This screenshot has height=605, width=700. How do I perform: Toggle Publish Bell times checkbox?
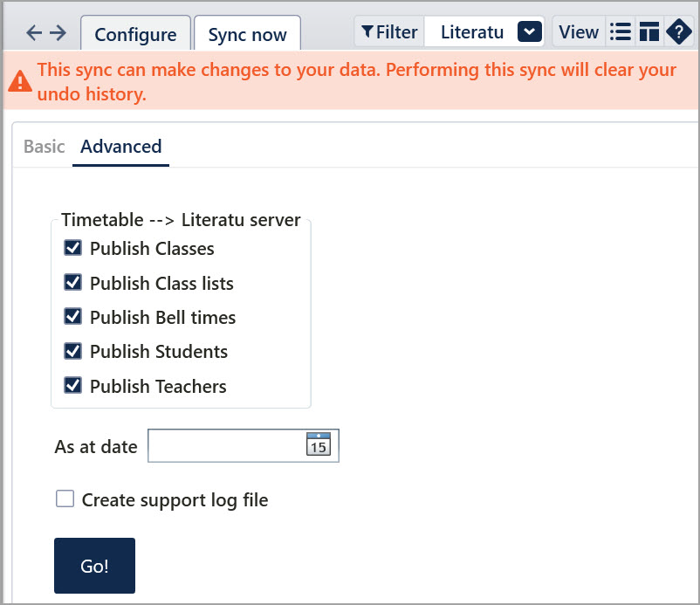[73, 317]
